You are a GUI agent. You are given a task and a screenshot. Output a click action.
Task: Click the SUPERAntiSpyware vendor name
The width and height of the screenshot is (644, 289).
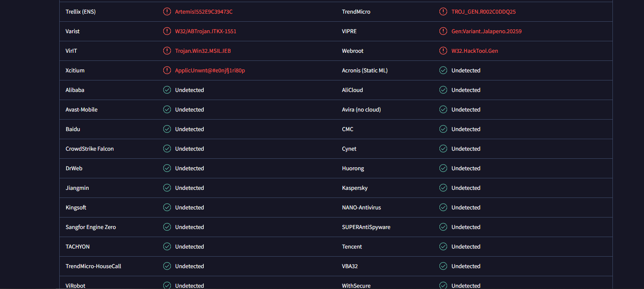[366, 227]
